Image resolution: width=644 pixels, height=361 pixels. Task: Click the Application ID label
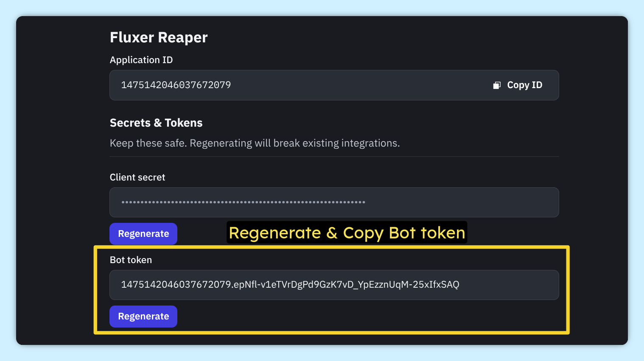141,60
